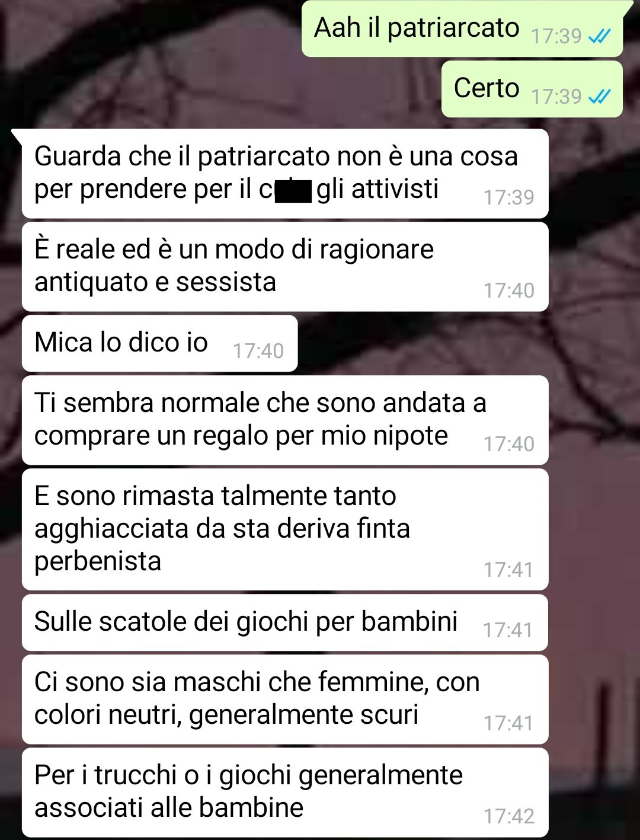This screenshot has width=640, height=840.
Task: Tap the 17:39 time beside 'Certo'
Action: (556, 97)
